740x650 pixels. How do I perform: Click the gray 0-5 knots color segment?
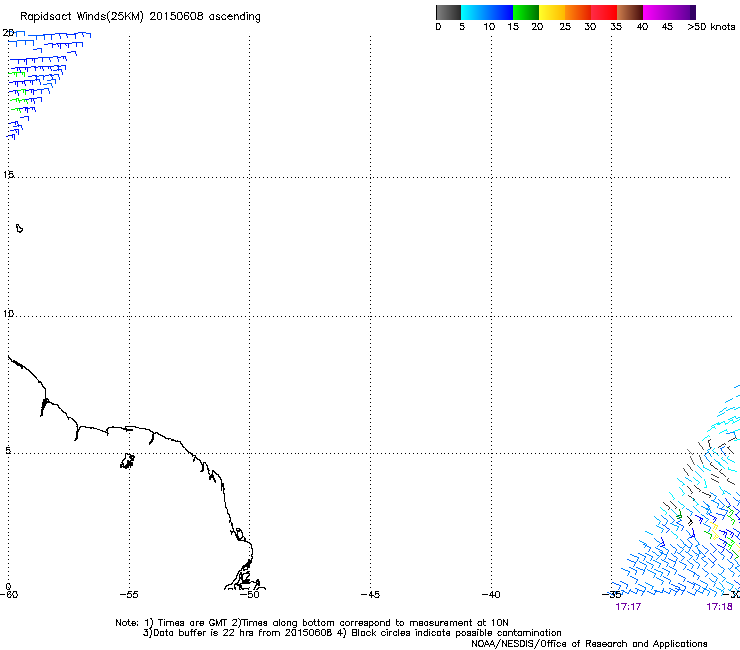tap(448, 12)
